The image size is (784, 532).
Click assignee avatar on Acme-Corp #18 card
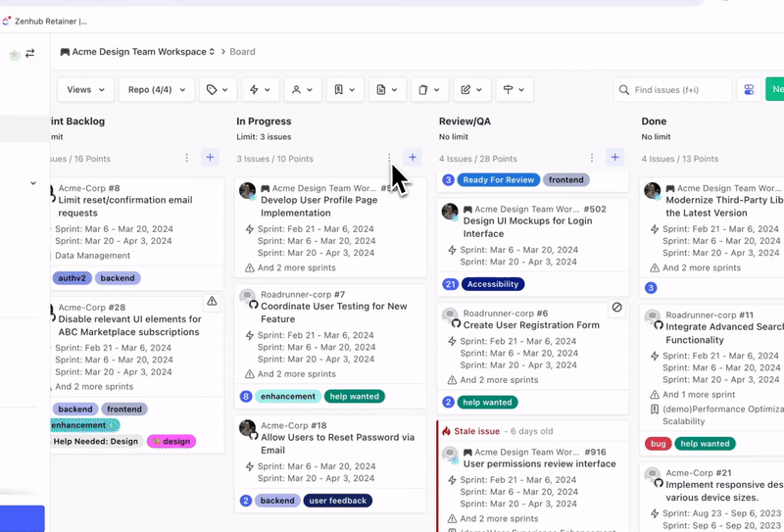click(x=248, y=428)
